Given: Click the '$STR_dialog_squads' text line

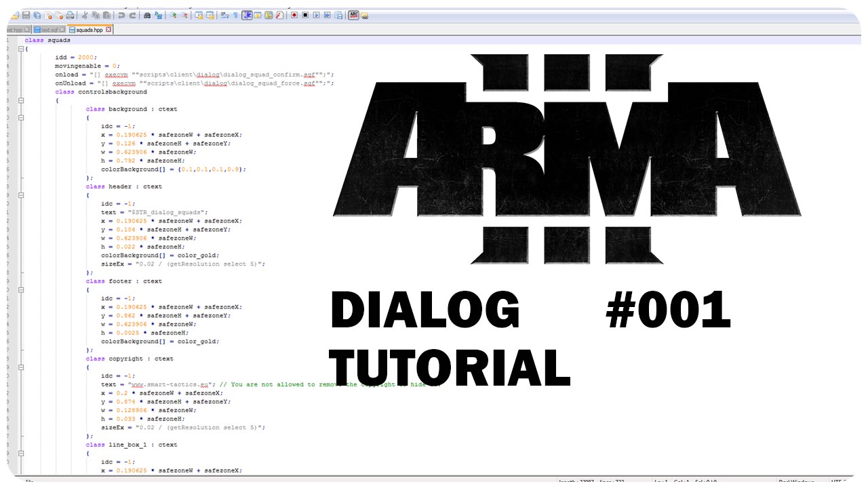Looking at the screenshot, I should (155, 212).
